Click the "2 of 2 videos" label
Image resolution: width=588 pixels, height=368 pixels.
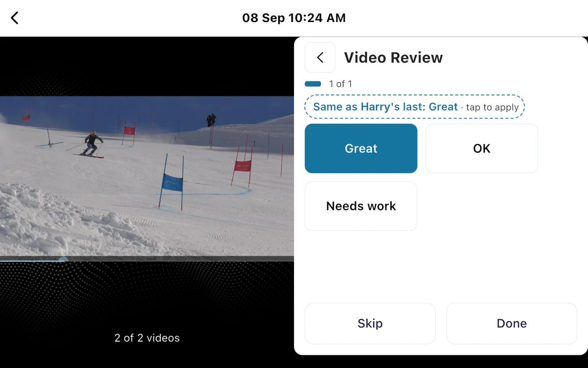pos(147,338)
